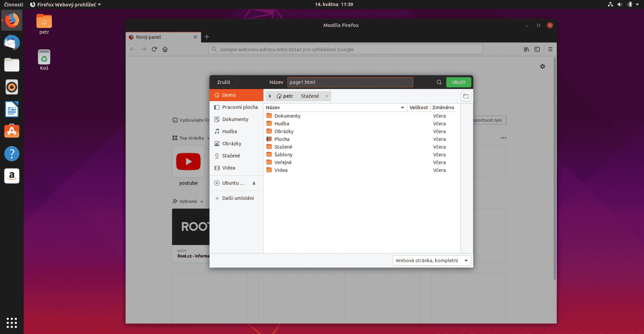This screenshot has width=644, height=334.
Task: Click Firefox home button
Action: pos(165,49)
